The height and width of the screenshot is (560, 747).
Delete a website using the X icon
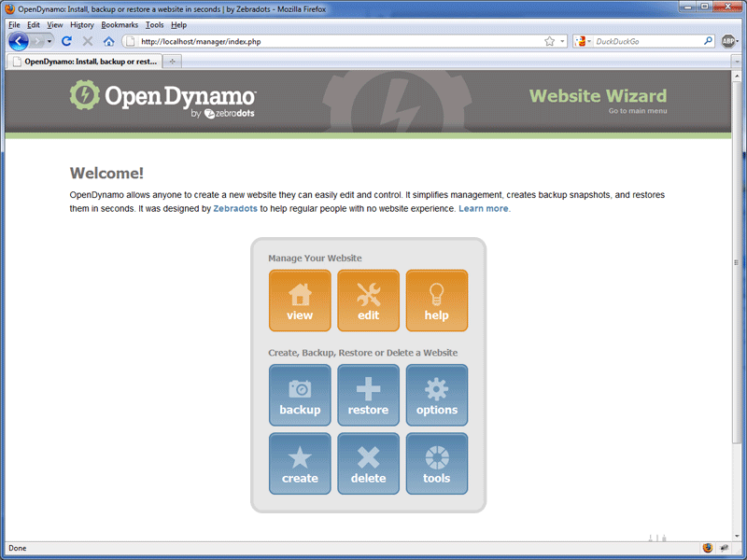(368, 463)
